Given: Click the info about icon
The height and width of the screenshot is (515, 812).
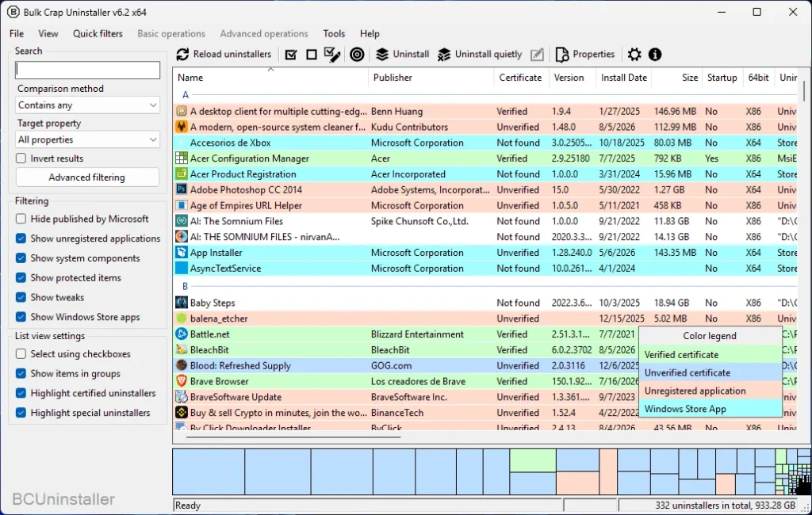Looking at the screenshot, I should (654, 55).
